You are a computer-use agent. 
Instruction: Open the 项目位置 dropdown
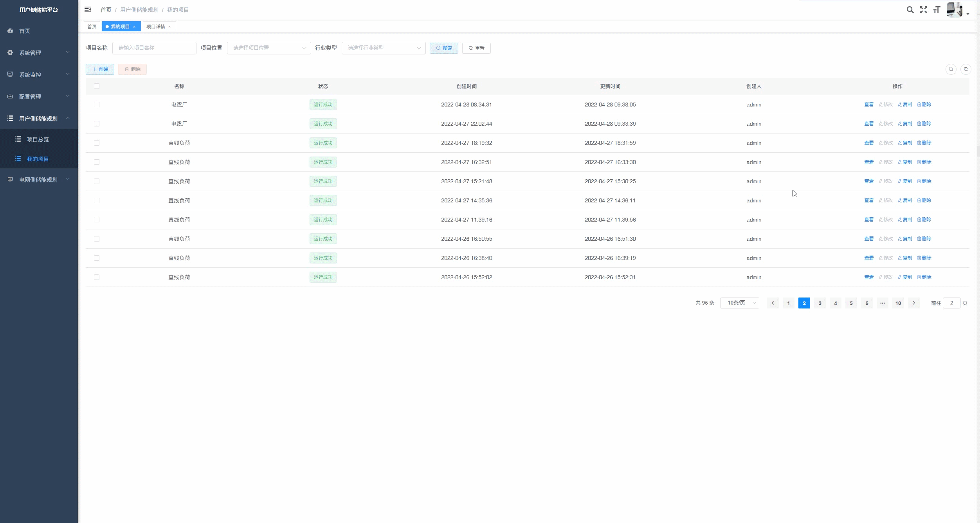coord(268,48)
